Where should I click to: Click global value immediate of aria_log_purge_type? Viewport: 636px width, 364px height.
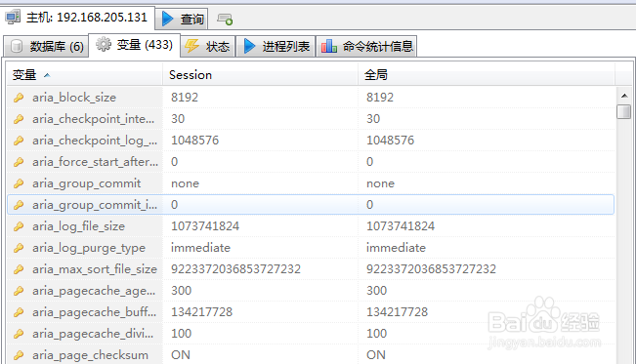click(x=397, y=248)
